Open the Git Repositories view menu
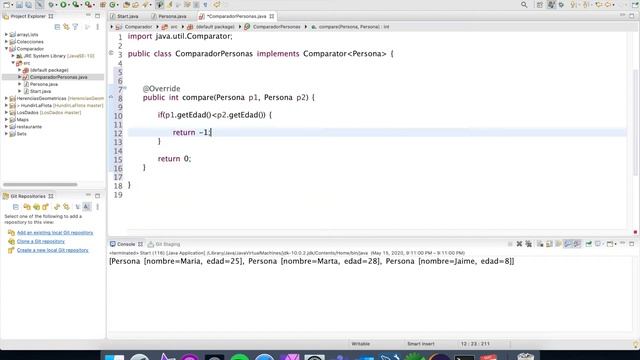Screen dimensions: 640x360 98,207
